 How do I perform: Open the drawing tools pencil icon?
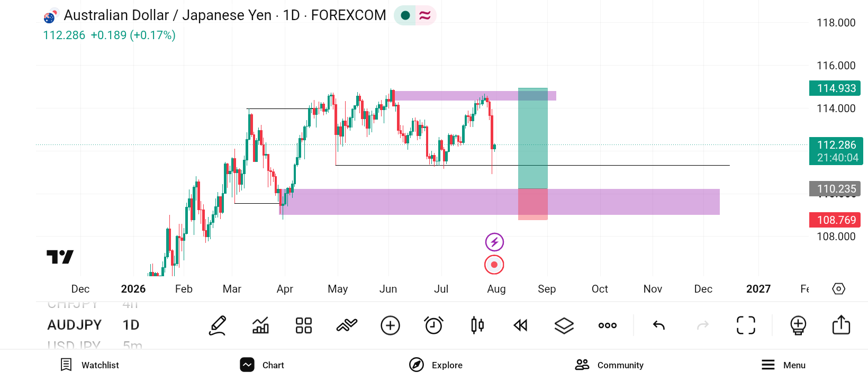[x=218, y=325]
